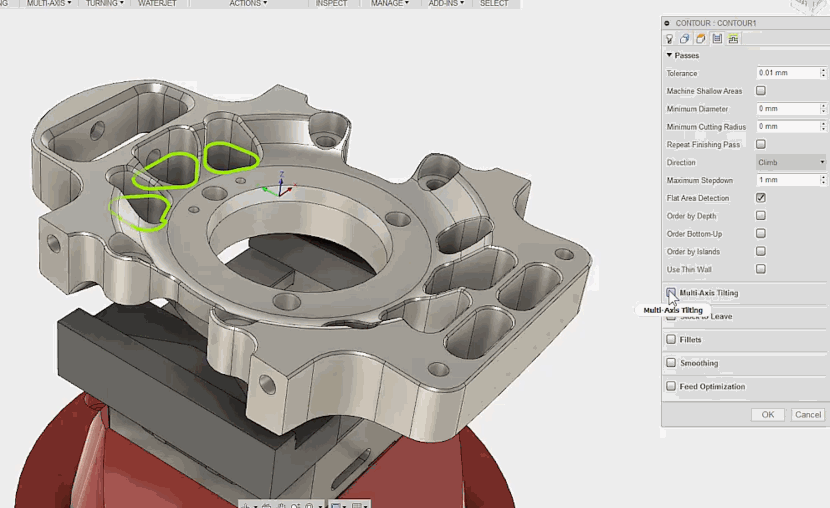Image resolution: width=830 pixels, height=508 pixels.
Task: Open the Direction dropdown set to Climb
Action: tap(790, 162)
